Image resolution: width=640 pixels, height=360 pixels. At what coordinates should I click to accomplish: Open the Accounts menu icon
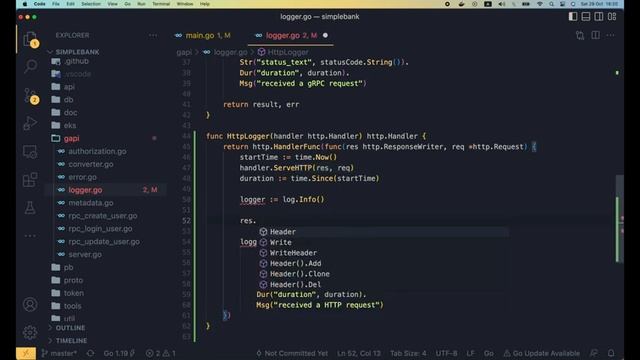click(x=30, y=304)
